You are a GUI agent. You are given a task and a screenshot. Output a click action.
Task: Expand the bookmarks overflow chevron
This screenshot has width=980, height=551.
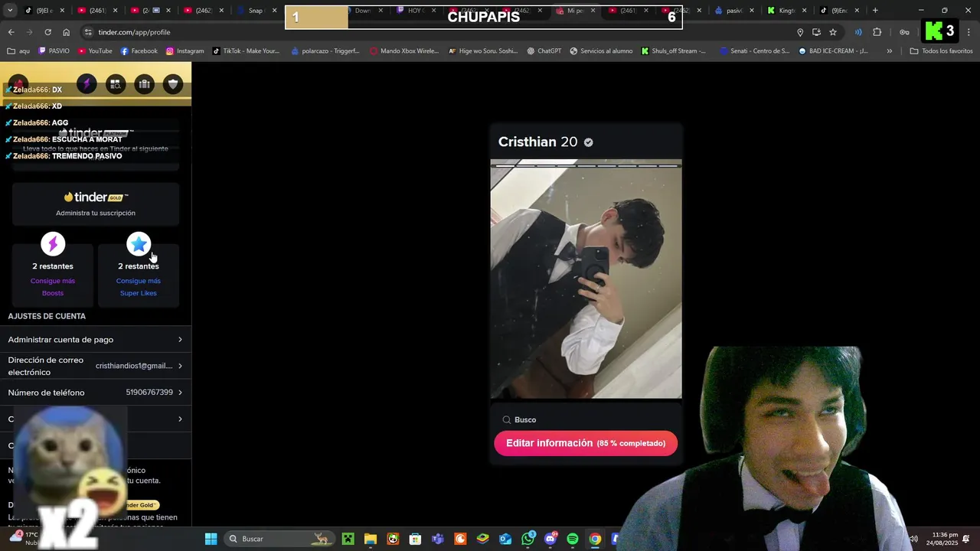coord(889,51)
